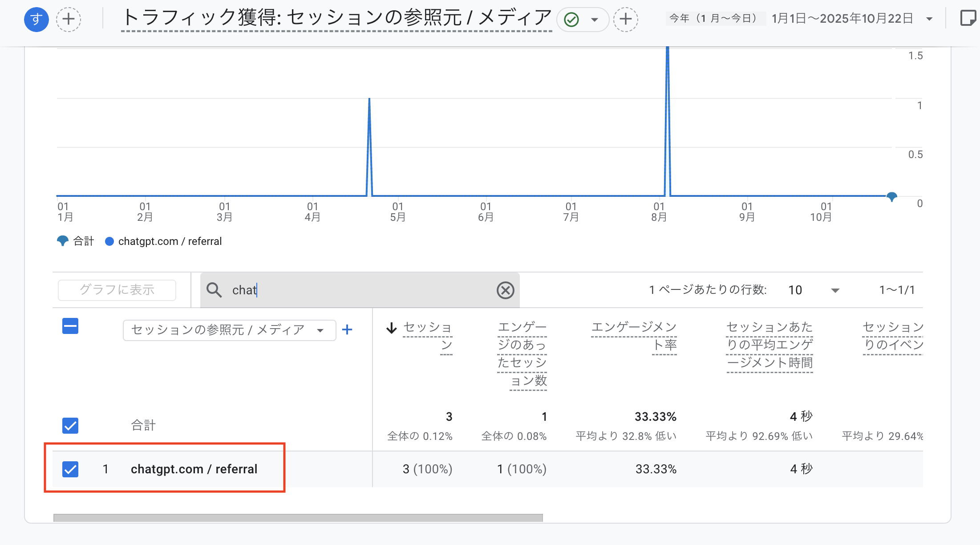Click the descending sort arrow on セッション column
The height and width of the screenshot is (545, 980).
tap(391, 328)
